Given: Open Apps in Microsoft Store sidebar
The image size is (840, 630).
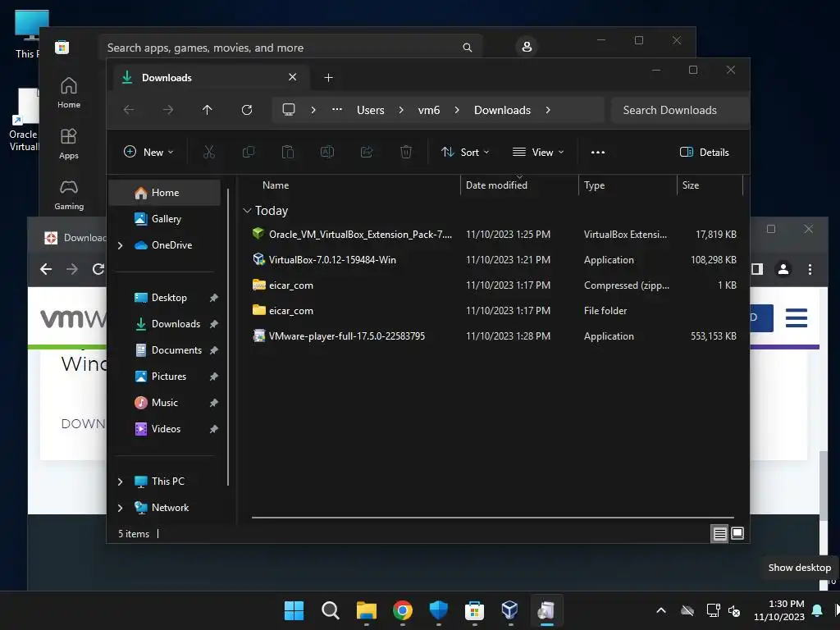Looking at the screenshot, I should click(x=69, y=144).
